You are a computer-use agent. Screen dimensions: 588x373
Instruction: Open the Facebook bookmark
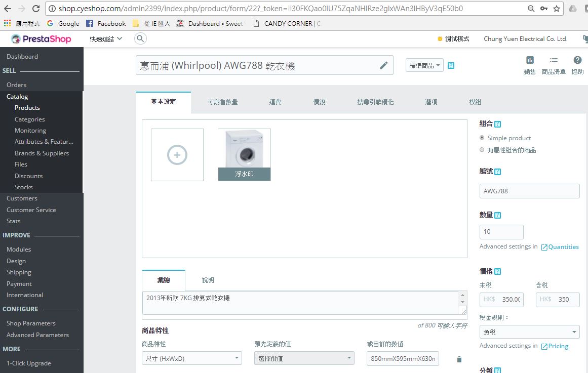(106, 23)
